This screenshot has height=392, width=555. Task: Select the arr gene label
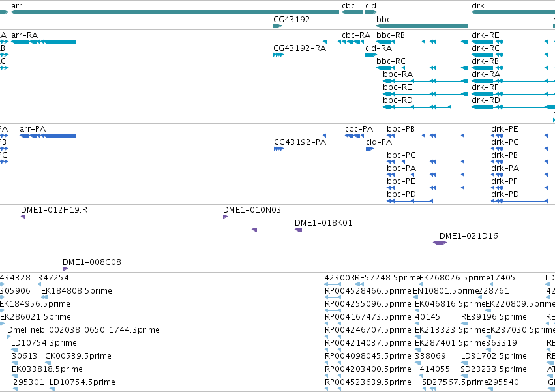(x=17, y=6)
